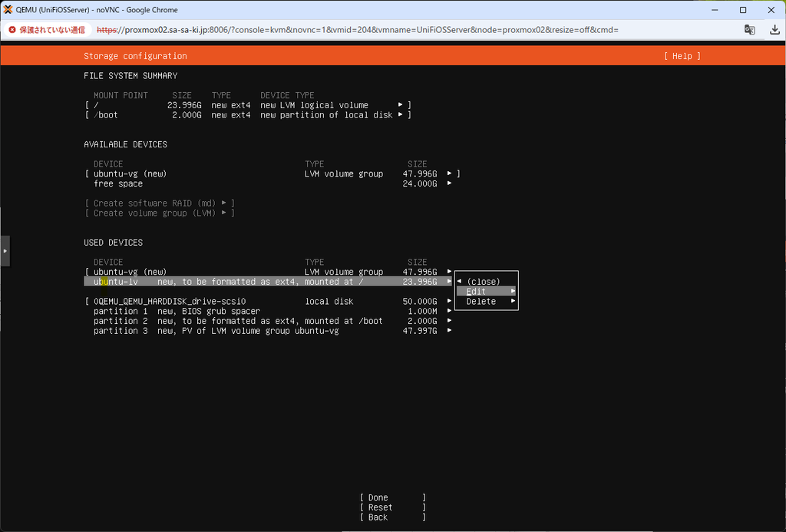Click the insecure connection warning badge
Screen dimensions: 786x532
pyautogui.click(x=47, y=30)
